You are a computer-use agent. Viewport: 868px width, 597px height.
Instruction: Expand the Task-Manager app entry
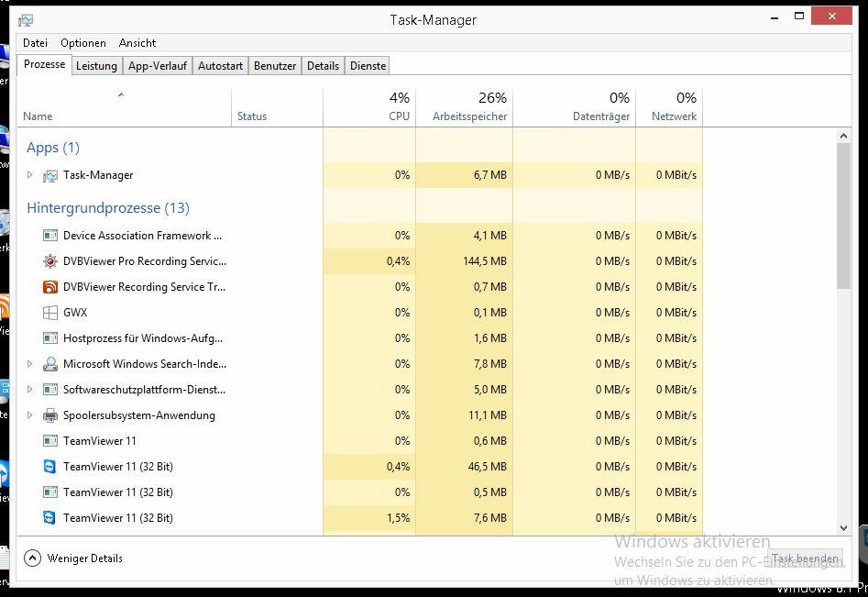click(x=30, y=175)
